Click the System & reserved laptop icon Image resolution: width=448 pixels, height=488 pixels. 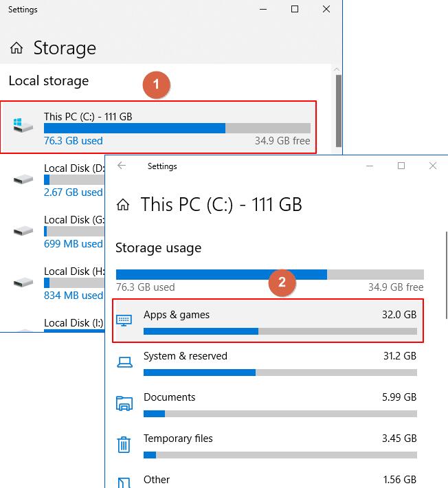[x=124, y=362]
